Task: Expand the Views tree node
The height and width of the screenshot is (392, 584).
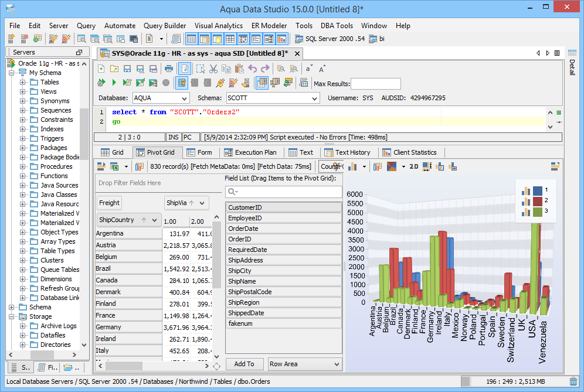Action: [x=23, y=91]
